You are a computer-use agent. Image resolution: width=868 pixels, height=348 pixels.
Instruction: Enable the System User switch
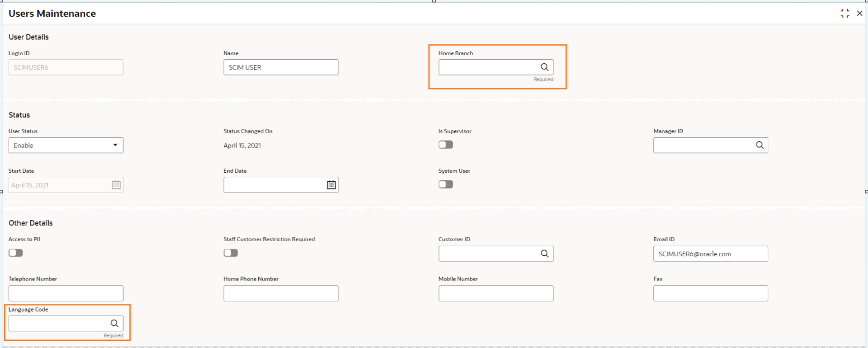pyautogui.click(x=446, y=184)
